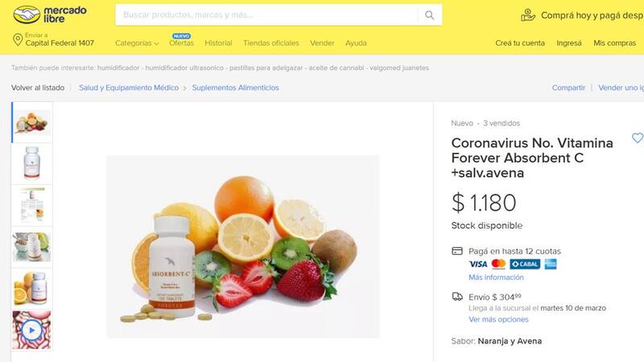Click Volver al listado
The image size is (644, 362).
tap(38, 88)
